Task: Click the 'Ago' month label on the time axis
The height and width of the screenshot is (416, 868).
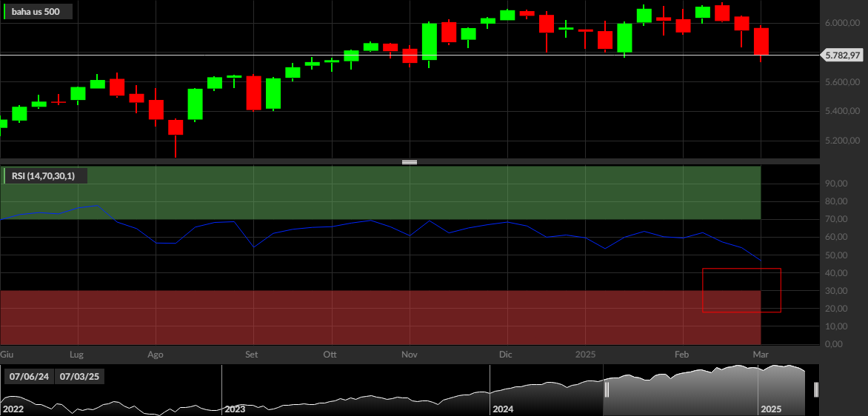Action: 156,354
